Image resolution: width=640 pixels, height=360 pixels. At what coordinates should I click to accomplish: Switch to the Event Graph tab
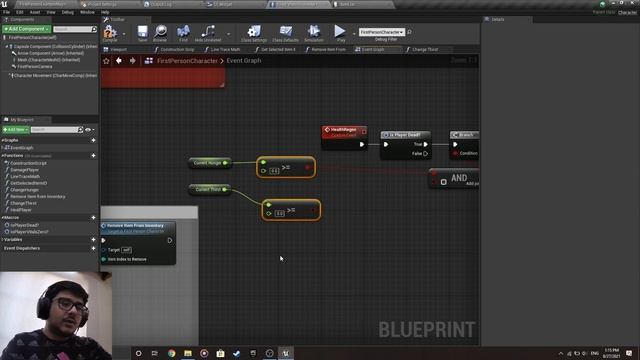pos(373,49)
